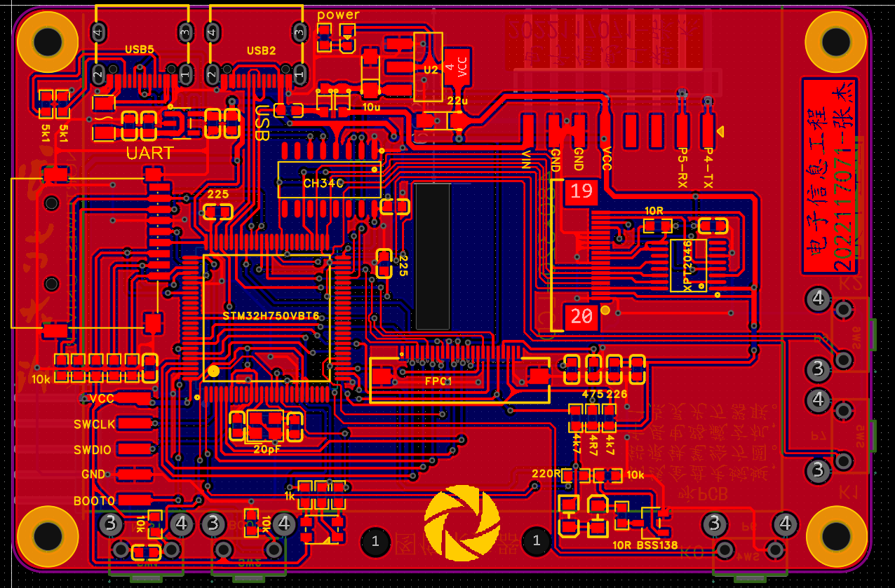Click the red pad numbered 19
Viewport: 895px width, 588px height.
(581, 192)
